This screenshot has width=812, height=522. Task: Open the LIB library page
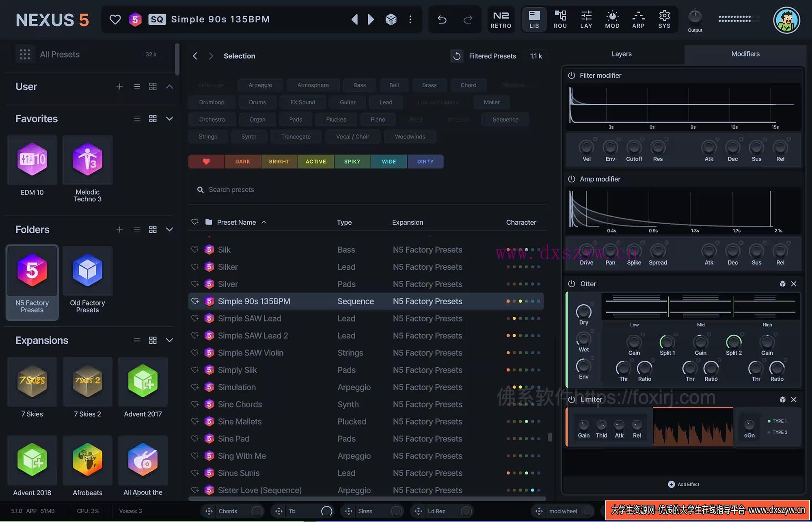coord(534,19)
